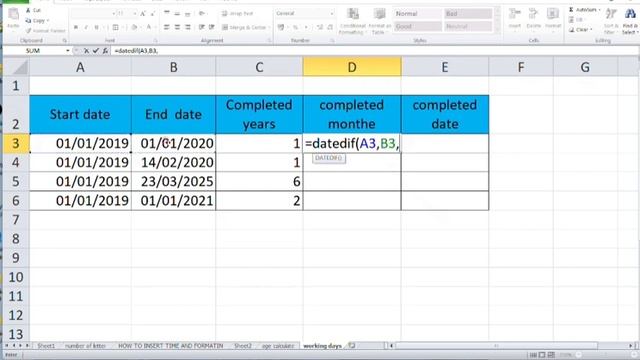Apply the Normal cell style
Image resolution: width=640 pixels, height=360 pixels.
pyautogui.click(x=418, y=13)
